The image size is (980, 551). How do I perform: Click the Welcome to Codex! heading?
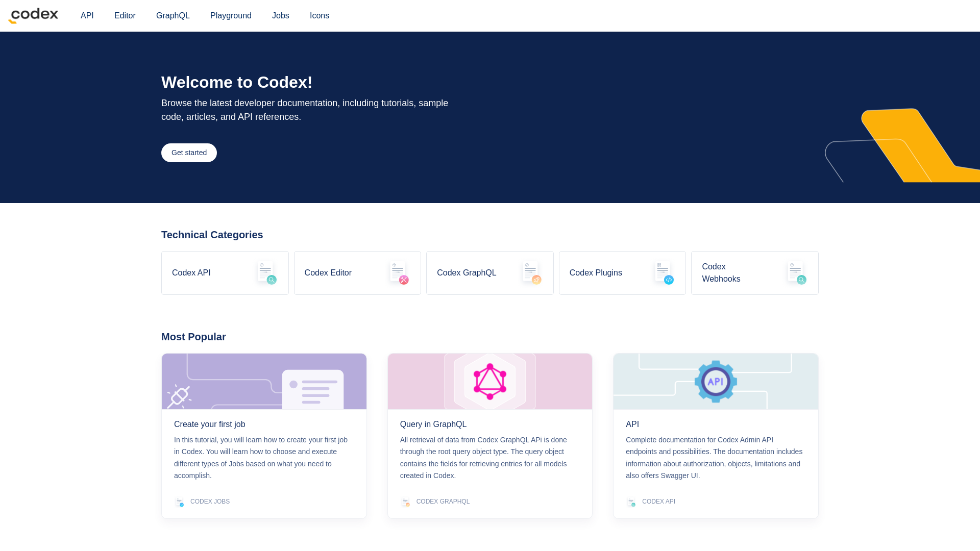pyautogui.click(x=237, y=82)
